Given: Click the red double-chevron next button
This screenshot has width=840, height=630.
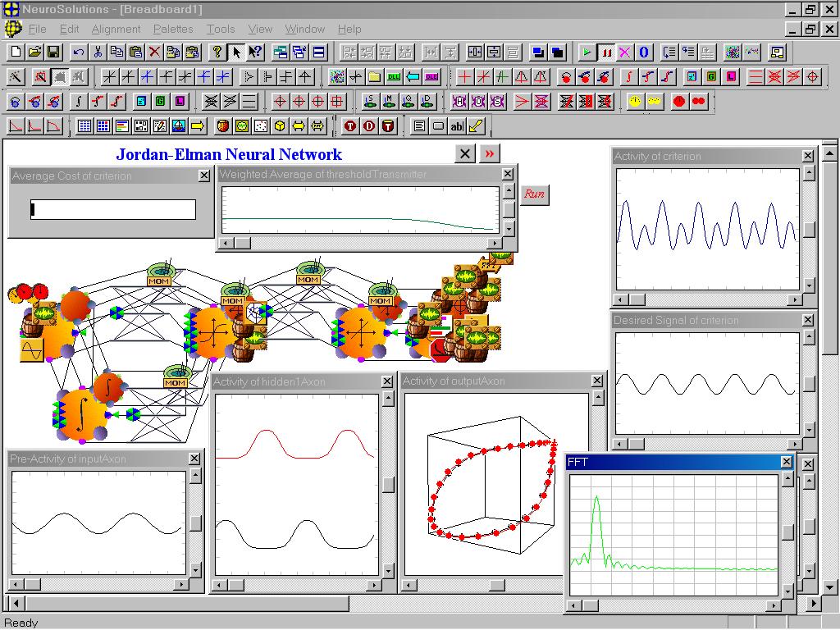Looking at the screenshot, I should (x=490, y=154).
